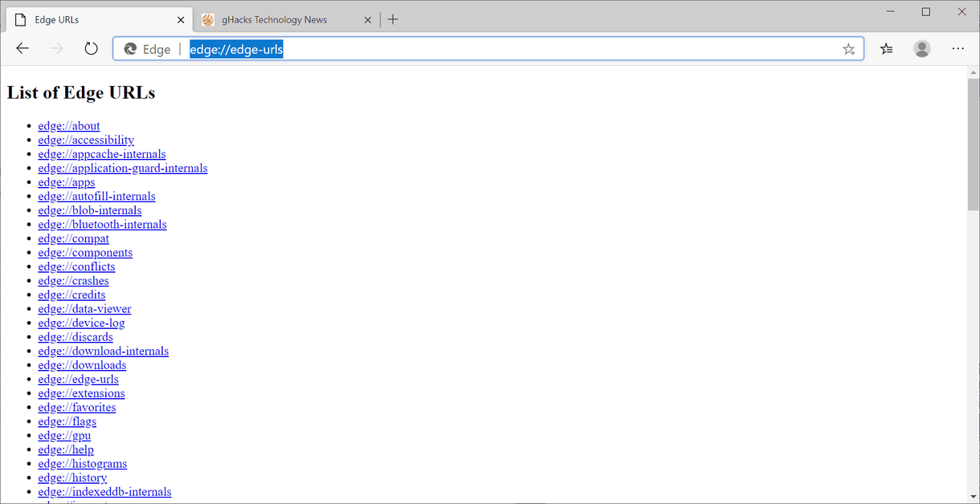Open the edge://downloads link

pyautogui.click(x=82, y=364)
